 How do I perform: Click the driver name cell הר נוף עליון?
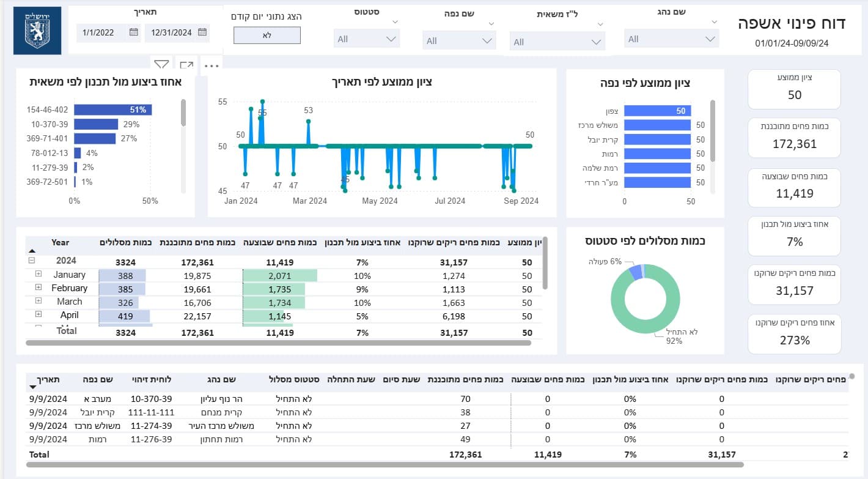pos(220,399)
